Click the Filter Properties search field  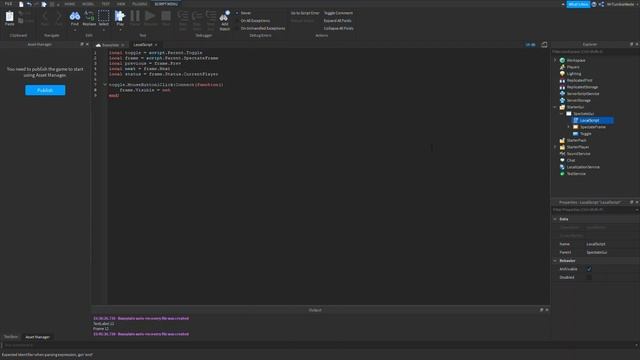pyautogui.click(x=594, y=210)
